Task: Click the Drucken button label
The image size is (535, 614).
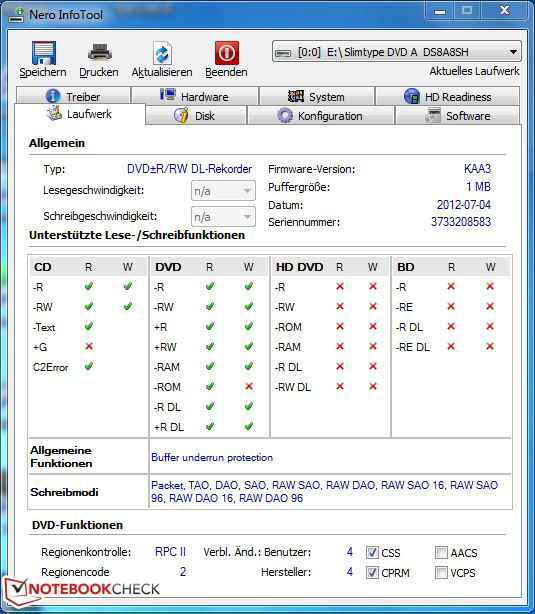Action: [99, 72]
